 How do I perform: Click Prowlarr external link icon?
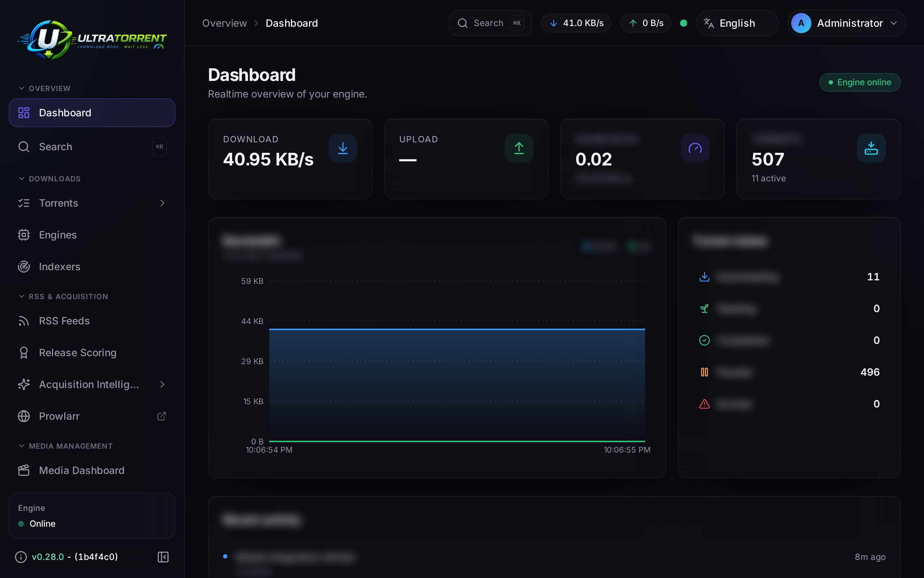pos(162,416)
